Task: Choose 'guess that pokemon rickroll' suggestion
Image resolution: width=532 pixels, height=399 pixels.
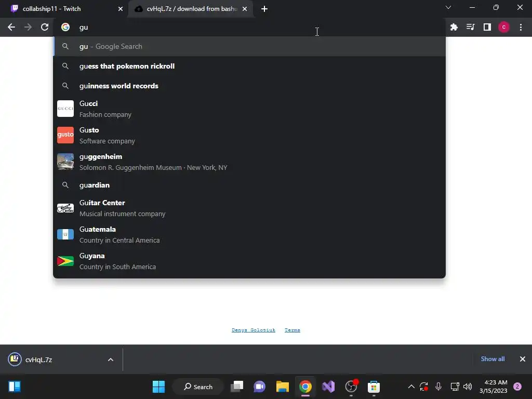Action: (249, 66)
